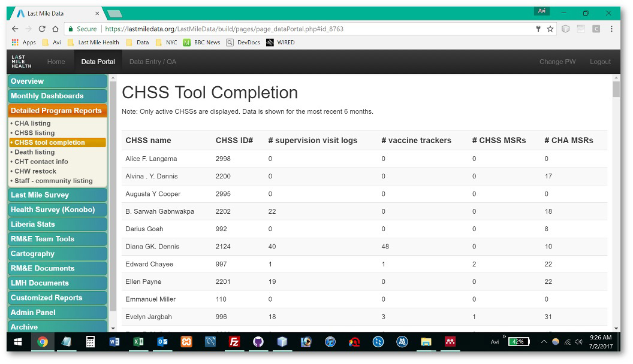Switch to the Data Entry / QA tab

[153, 62]
